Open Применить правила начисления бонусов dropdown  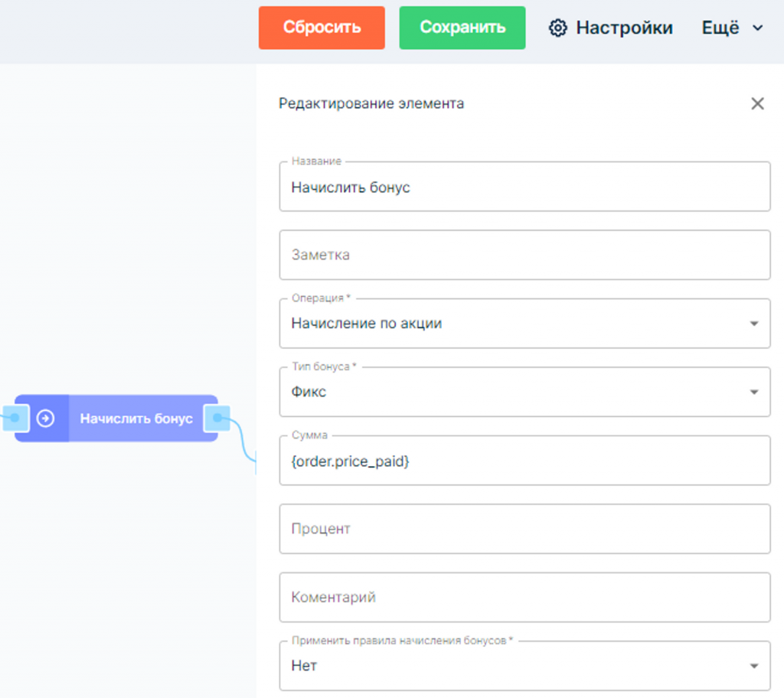click(x=524, y=666)
